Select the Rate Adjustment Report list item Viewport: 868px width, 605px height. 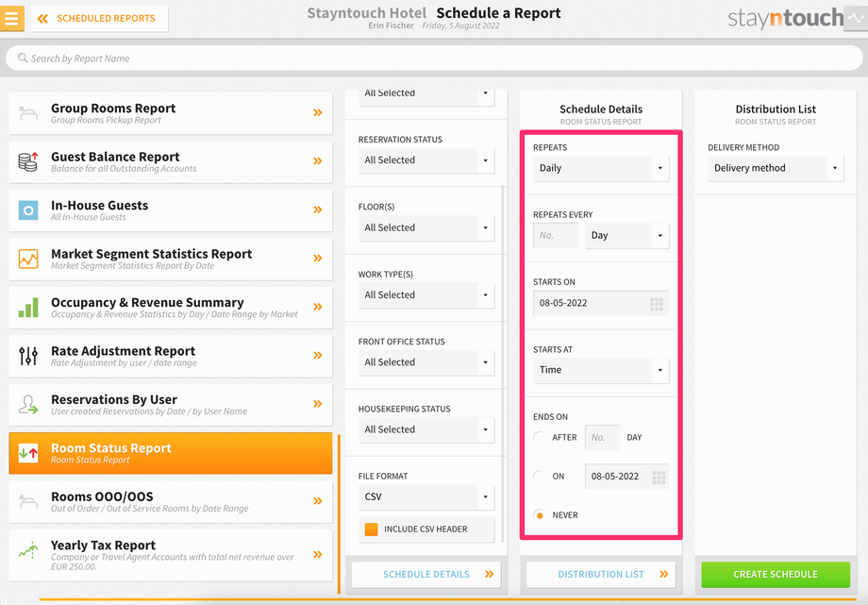click(171, 356)
